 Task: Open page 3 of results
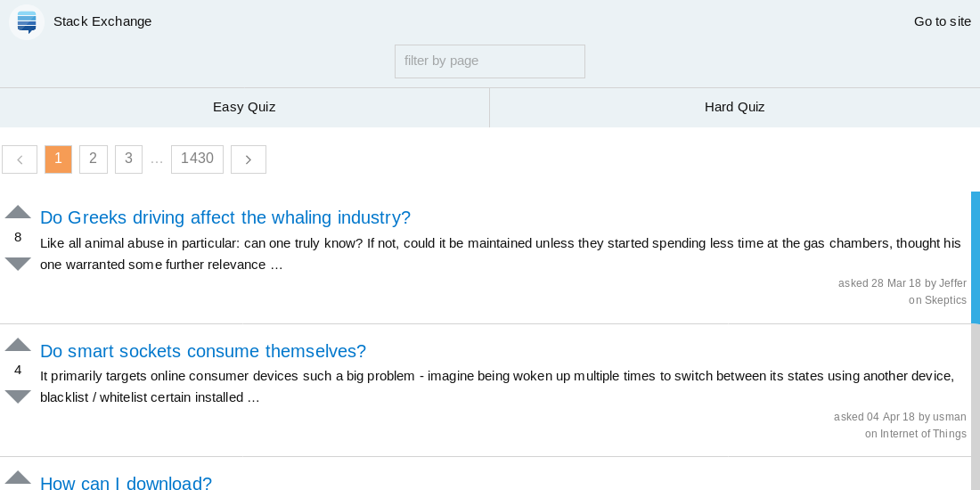tap(128, 159)
